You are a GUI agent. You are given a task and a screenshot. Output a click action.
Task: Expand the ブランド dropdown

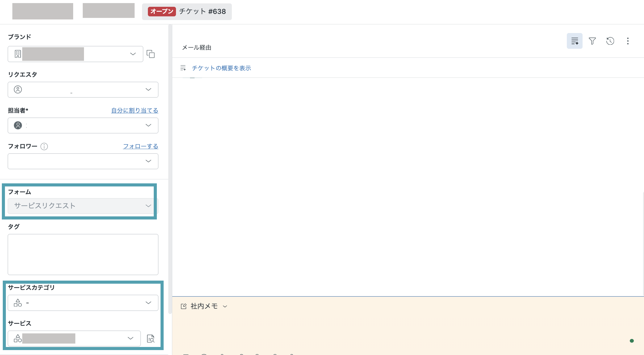click(75, 54)
